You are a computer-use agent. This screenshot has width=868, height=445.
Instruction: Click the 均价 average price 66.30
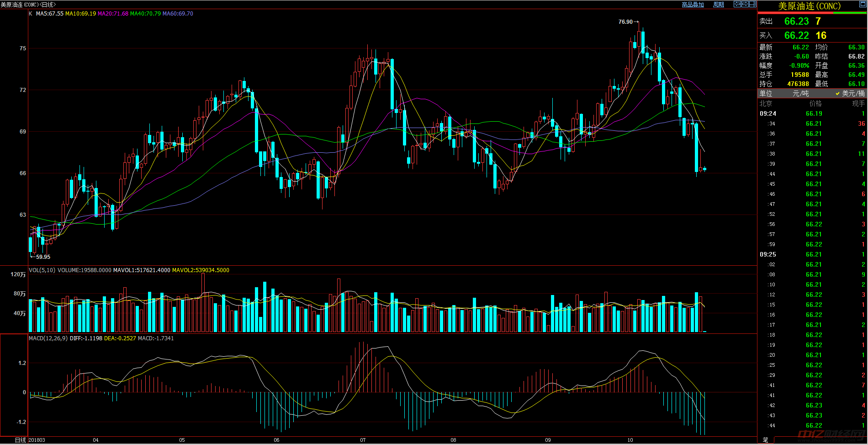[x=856, y=48]
